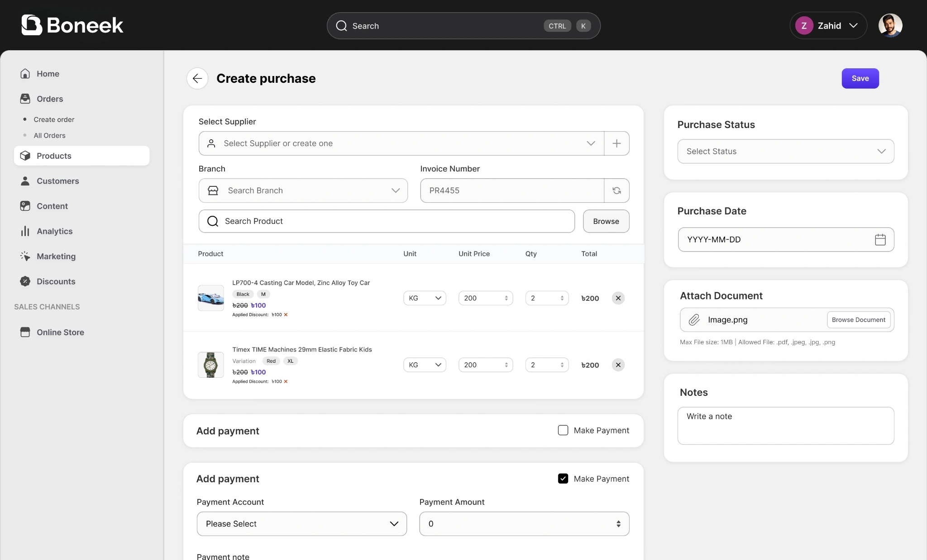Click the Boneek logo
Viewport: 927px width, 560px height.
pos(72,25)
